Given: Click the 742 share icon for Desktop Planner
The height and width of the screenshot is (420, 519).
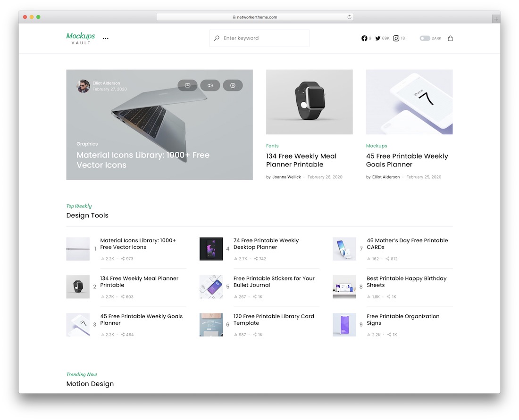Looking at the screenshot, I should tap(256, 259).
